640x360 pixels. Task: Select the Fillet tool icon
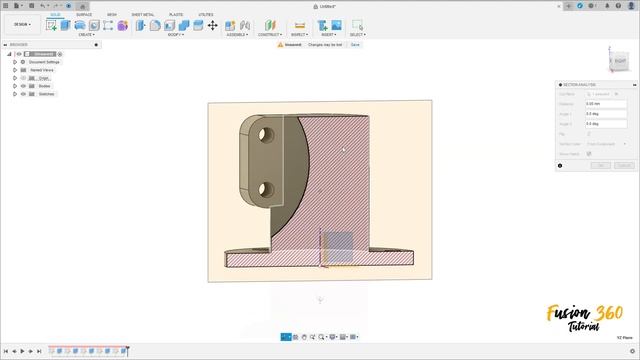pyautogui.click(x=155, y=25)
